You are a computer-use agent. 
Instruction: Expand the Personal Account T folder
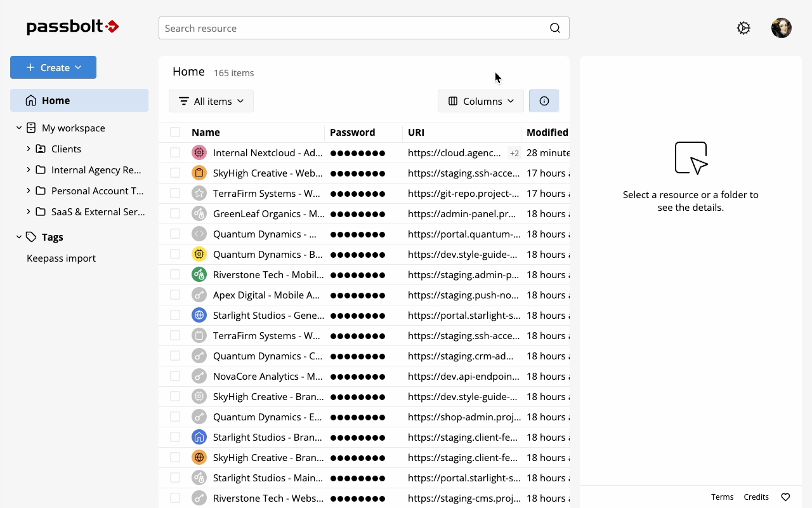tap(29, 190)
